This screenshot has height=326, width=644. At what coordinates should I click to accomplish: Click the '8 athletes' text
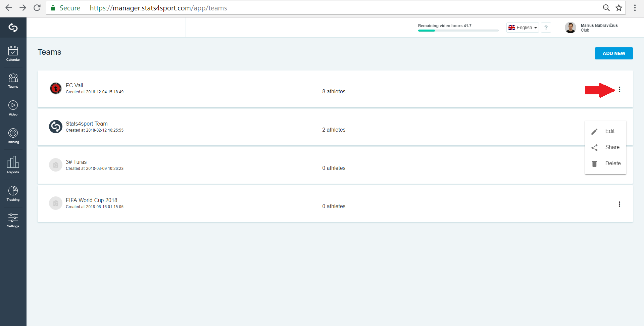click(334, 91)
